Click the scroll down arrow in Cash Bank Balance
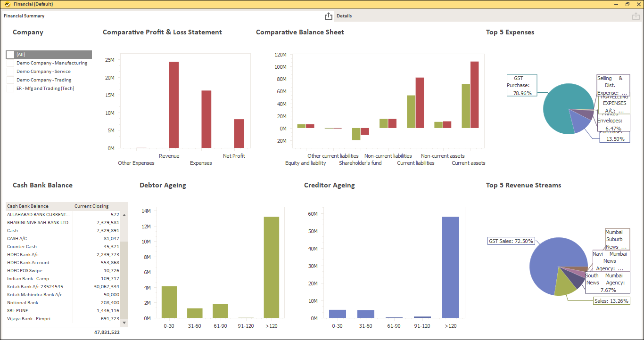This screenshot has height=340, width=644. coord(124,323)
